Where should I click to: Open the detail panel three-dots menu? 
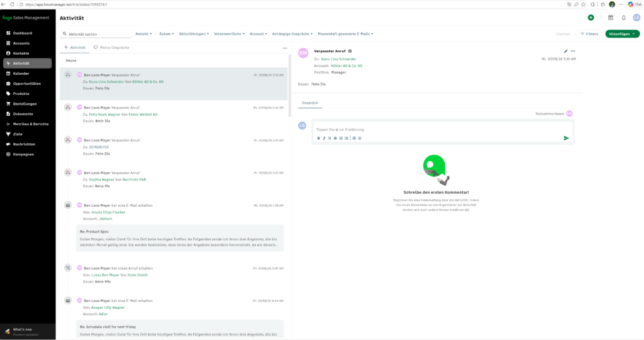point(573,52)
